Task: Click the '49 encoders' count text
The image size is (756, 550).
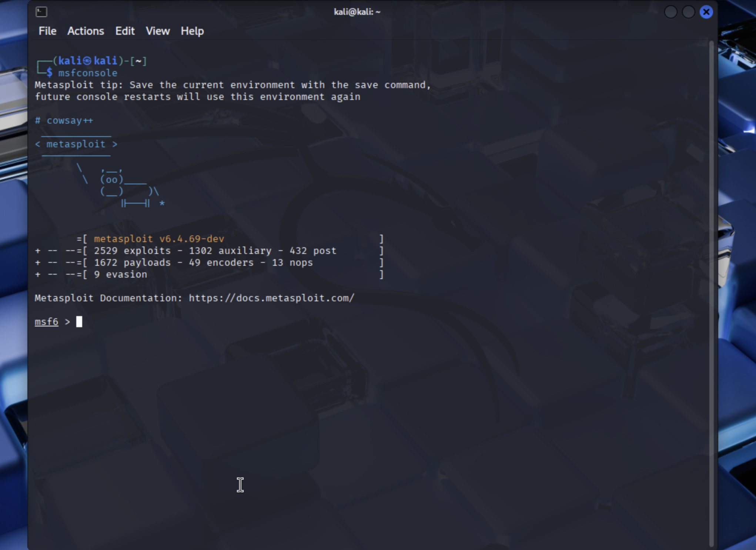Action: (221, 262)
